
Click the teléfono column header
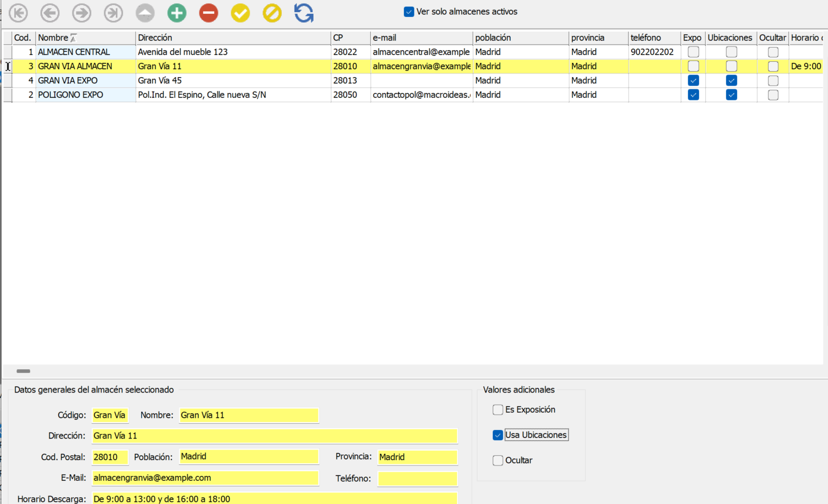coord(655,38)
